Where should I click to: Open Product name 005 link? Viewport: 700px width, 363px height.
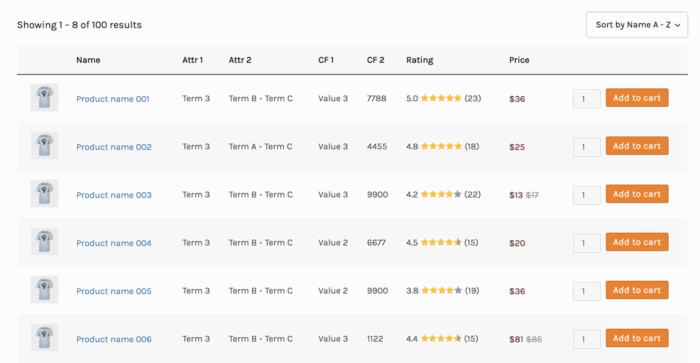(x=114, y=291)
